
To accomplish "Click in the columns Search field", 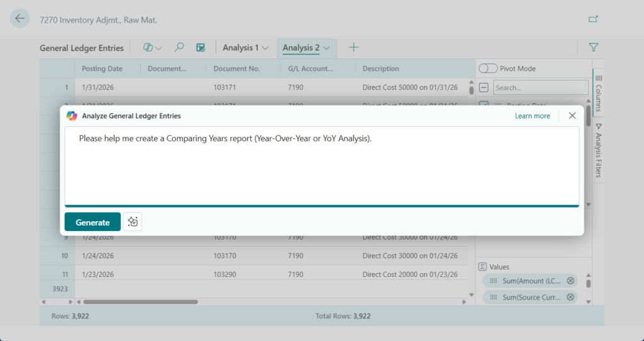I will (540, 87).
